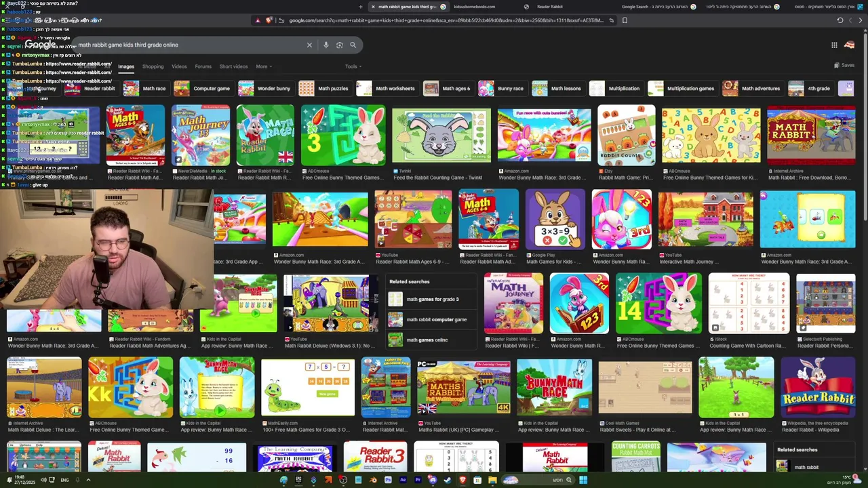Filter images by Wonder bunny chip
The image size is (868, 488).
265,88
